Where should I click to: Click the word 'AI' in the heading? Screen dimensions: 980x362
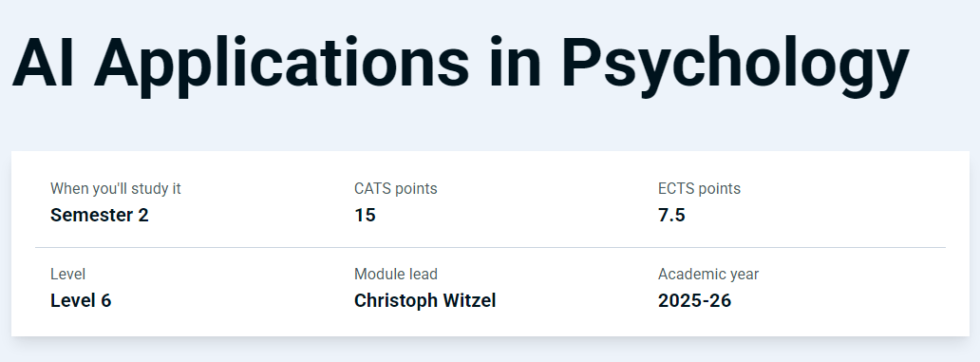(43, 63)
